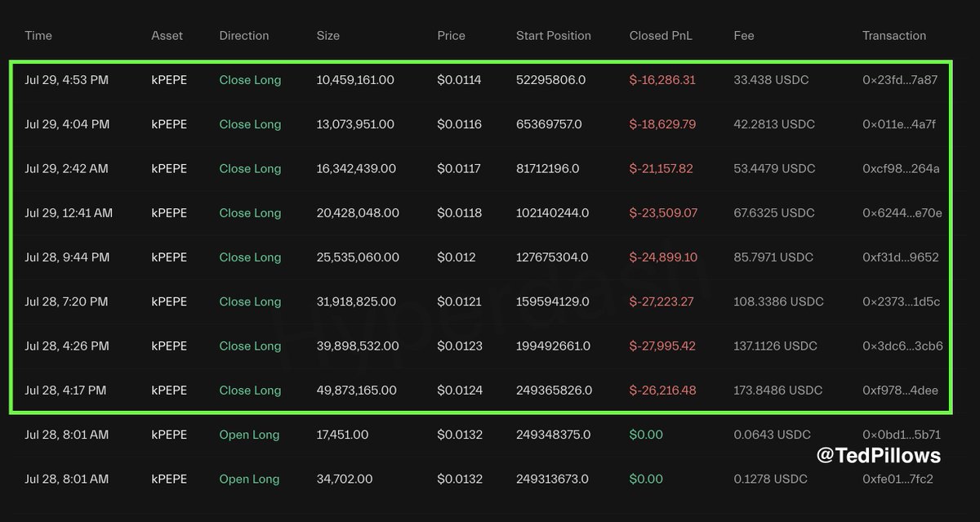Click the price $0.0124

coord(460,390)
